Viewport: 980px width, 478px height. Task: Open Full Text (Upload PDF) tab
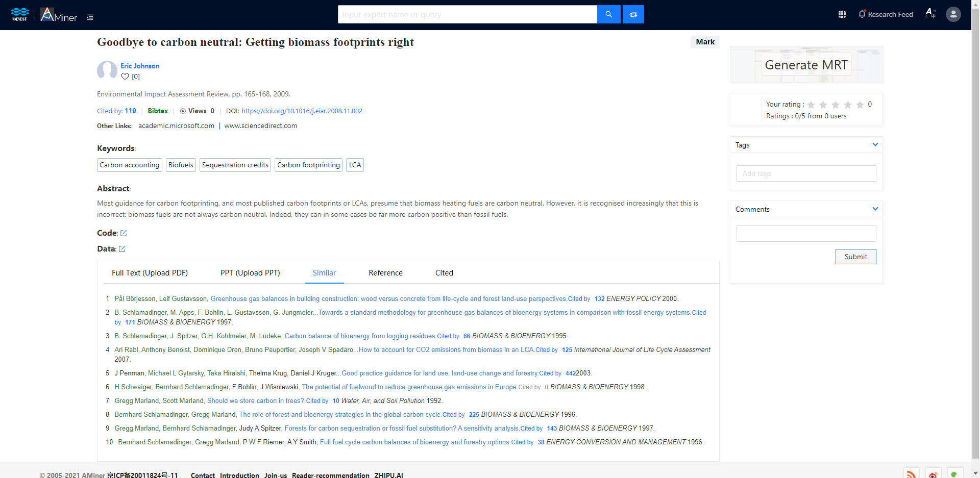click(x=150, y=273)
